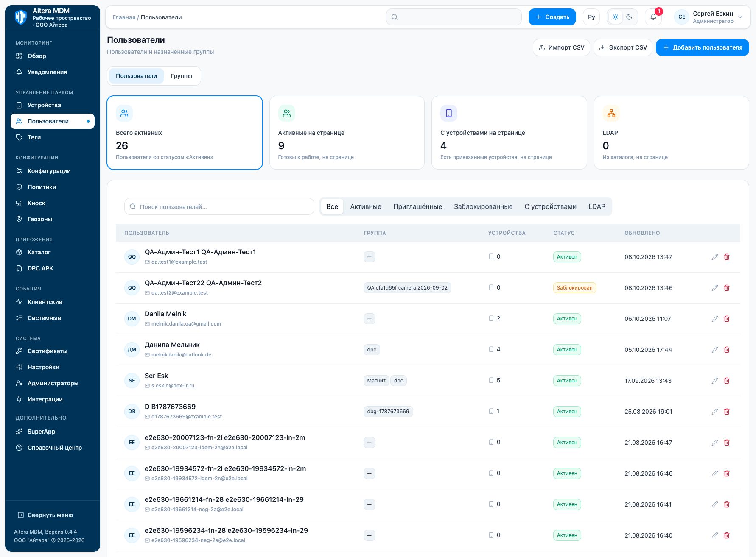Image resolution: width=756 pixels, height=557 pixels.
Task: Delete user qa.test2@example.test trash icon
Action: pos(727,288)
